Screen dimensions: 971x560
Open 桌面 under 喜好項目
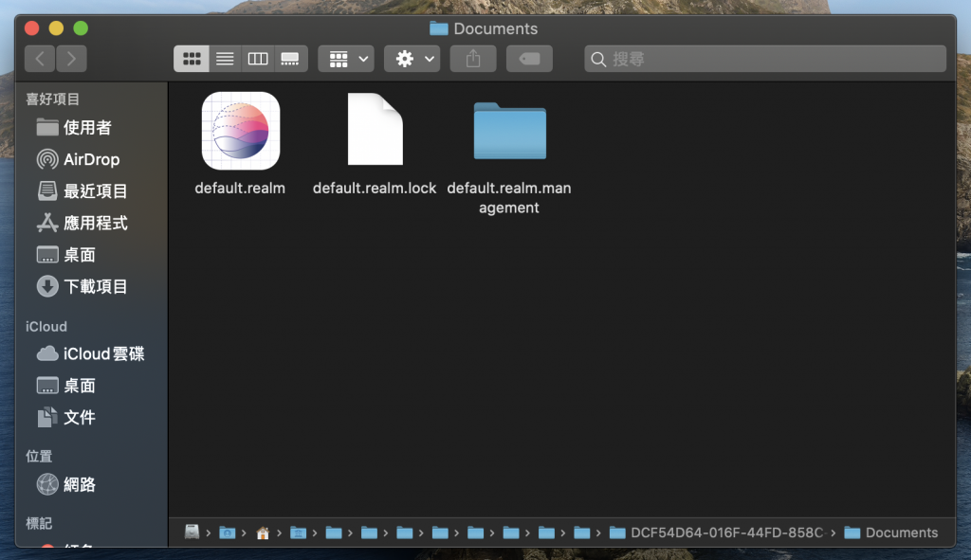click(91, 254)
